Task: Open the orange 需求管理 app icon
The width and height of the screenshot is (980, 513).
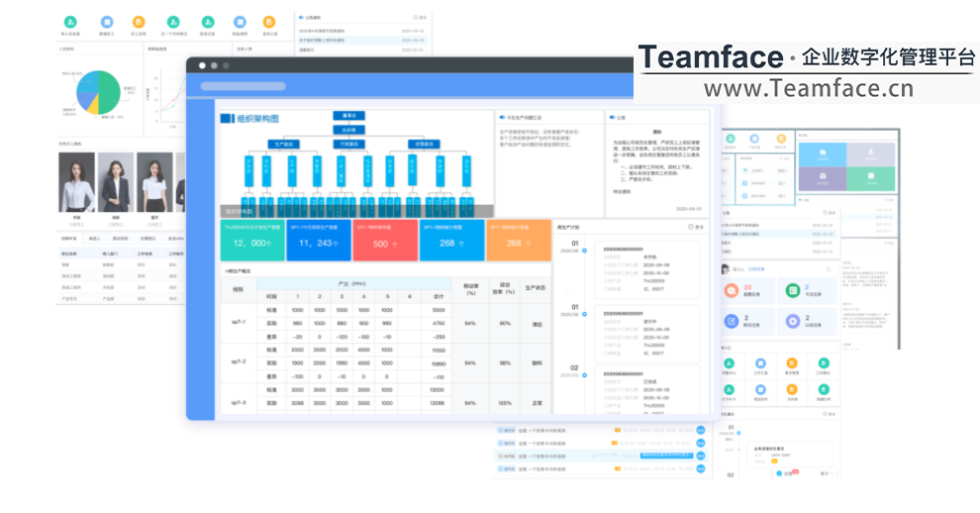Action: tap(792, 362)
